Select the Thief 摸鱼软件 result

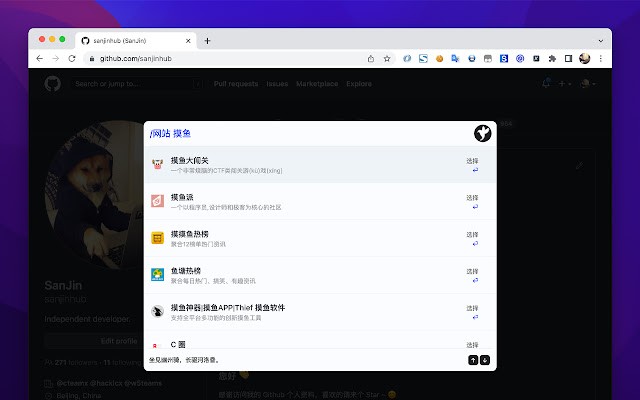[x=320, y=311]
